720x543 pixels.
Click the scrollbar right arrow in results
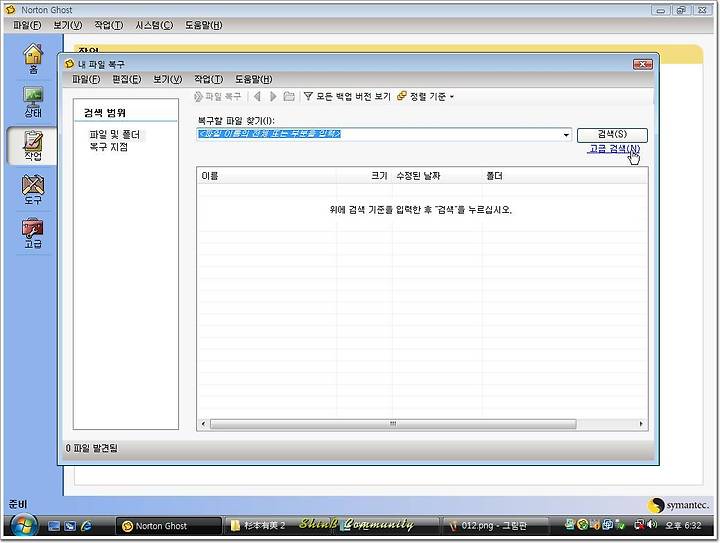(641, 424)
